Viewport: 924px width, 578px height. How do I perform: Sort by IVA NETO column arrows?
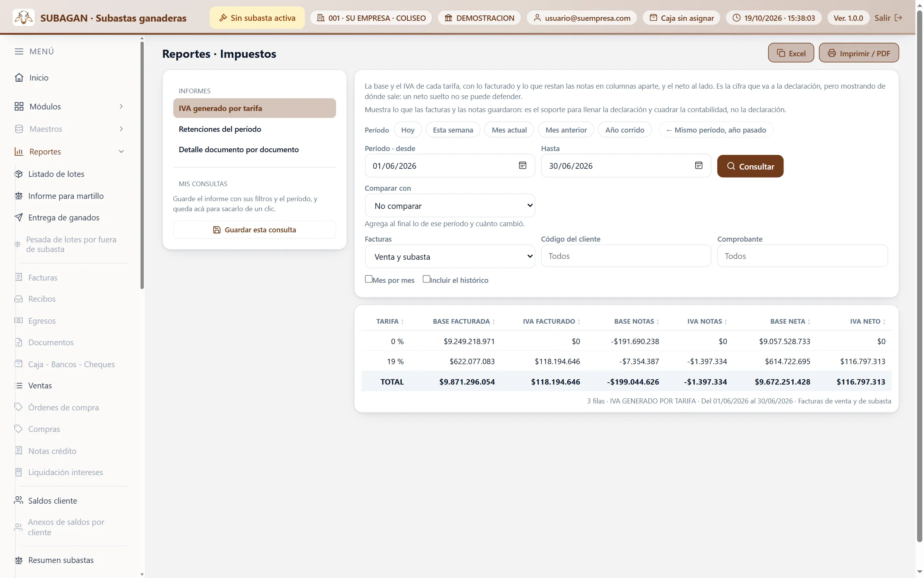tap(884, 321)
